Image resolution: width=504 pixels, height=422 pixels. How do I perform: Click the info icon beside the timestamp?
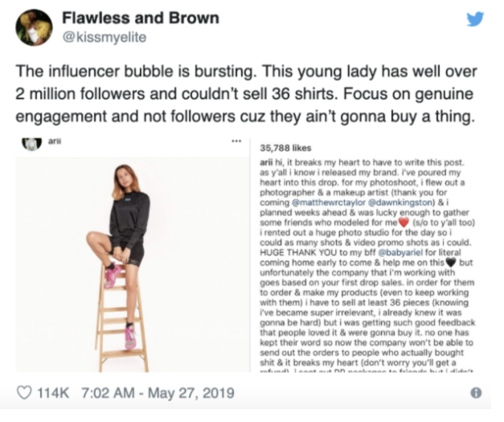point(476,393)
